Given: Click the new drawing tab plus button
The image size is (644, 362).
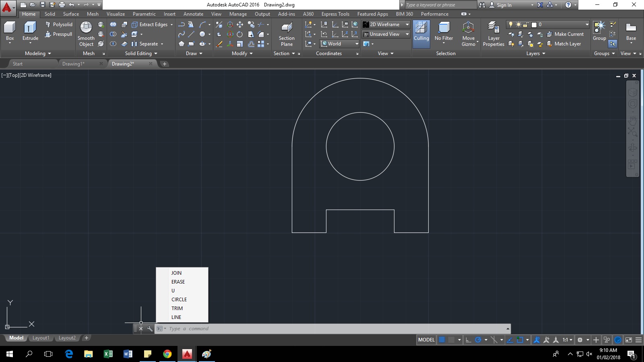Looking at the screenshot, I should [x=164, y=64].
